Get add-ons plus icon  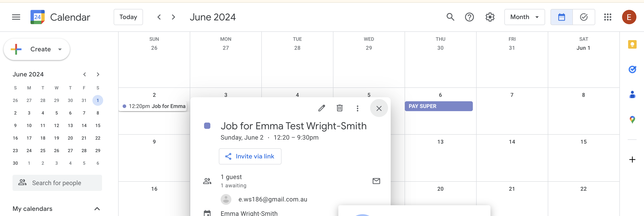point(632,160)
